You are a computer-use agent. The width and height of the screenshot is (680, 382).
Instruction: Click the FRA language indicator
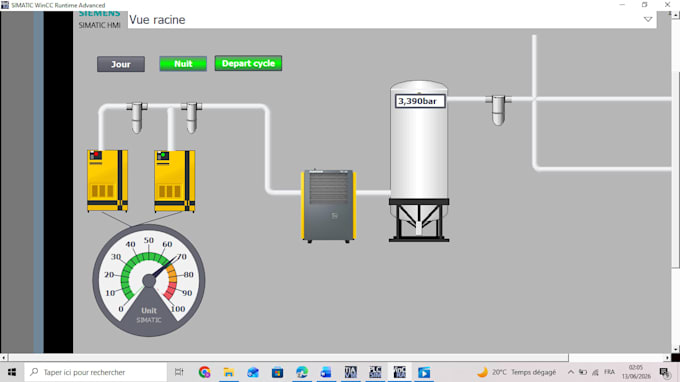[x=609, y=372]
